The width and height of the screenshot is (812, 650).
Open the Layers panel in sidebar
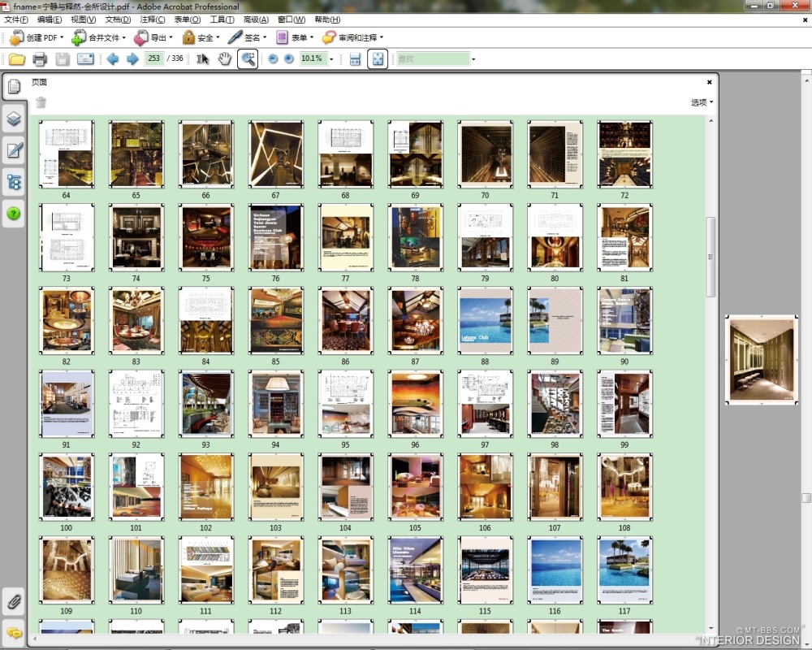tap(14, 119)
